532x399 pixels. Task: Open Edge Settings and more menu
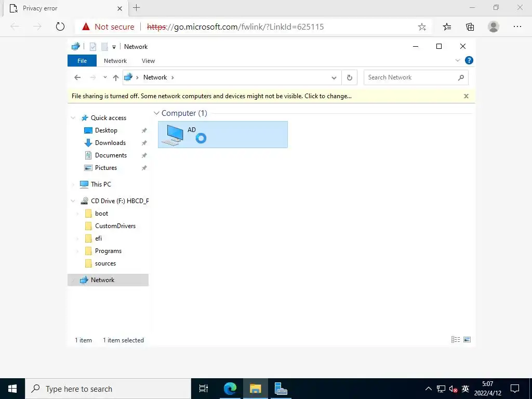[517, 26]
